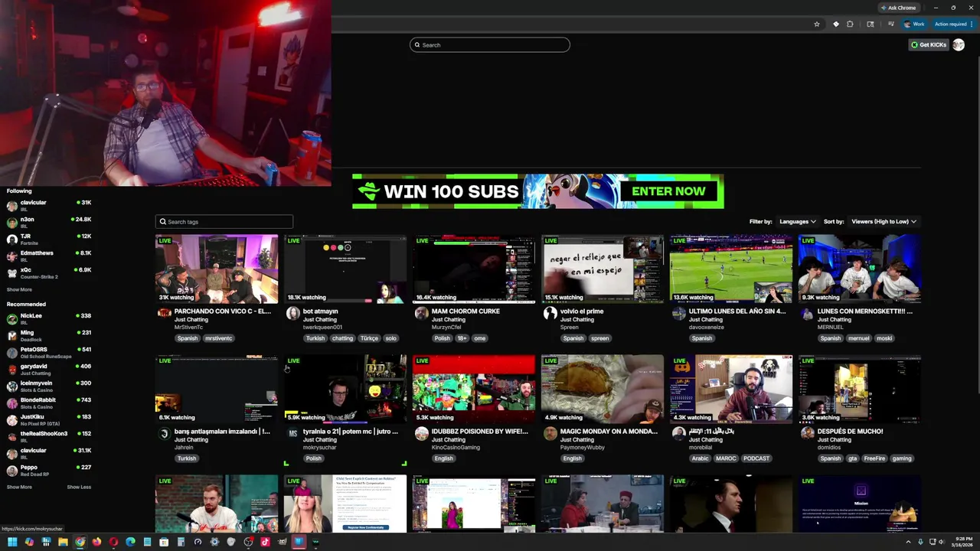
Task: Click the xQc avatar icon in the sidebar
Action: coord(12,273)
